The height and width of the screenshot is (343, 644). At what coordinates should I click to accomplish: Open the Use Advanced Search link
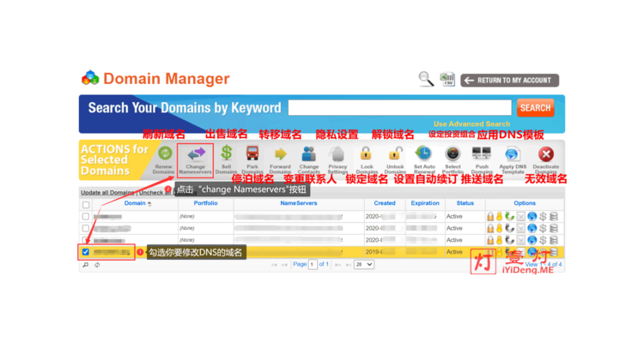(x=471, y=123)
